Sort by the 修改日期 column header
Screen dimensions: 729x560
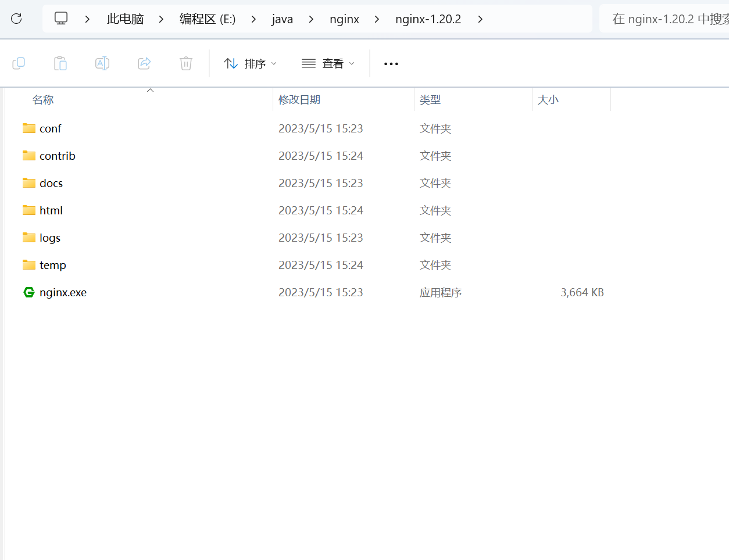coord(299,100)
